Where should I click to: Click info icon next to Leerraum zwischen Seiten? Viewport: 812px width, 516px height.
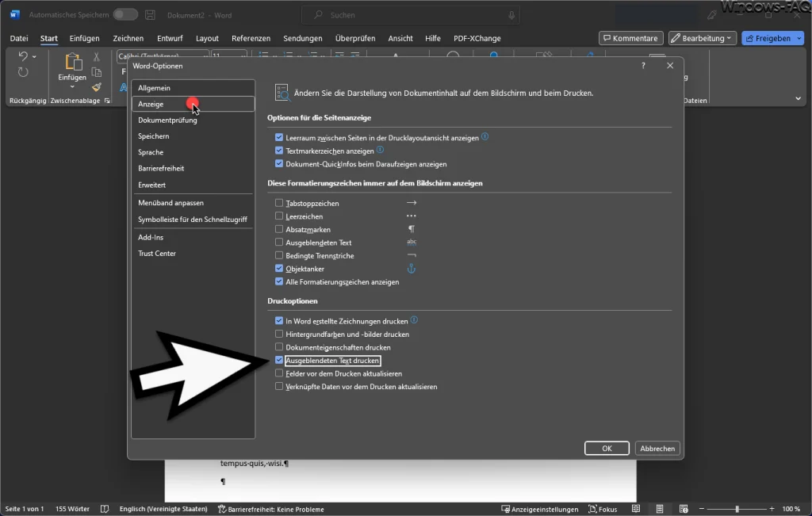[485, 136]
